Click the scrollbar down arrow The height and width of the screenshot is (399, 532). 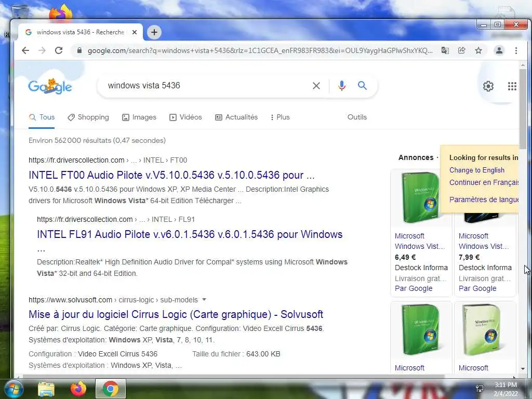pyautogui.click(x=523, y=368)
